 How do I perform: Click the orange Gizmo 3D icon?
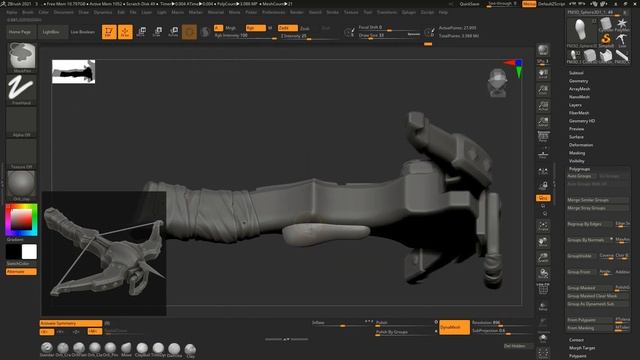pyautogui.click(x=189, y=32)
